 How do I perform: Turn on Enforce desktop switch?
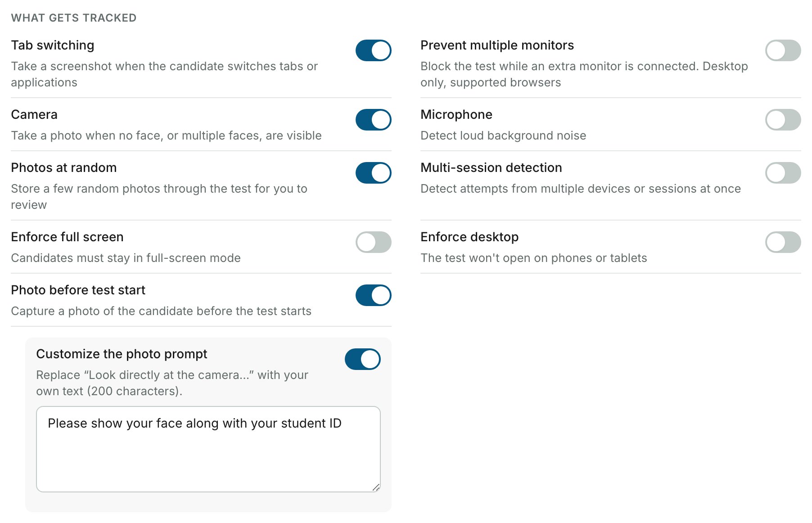(x=783, y=242)
